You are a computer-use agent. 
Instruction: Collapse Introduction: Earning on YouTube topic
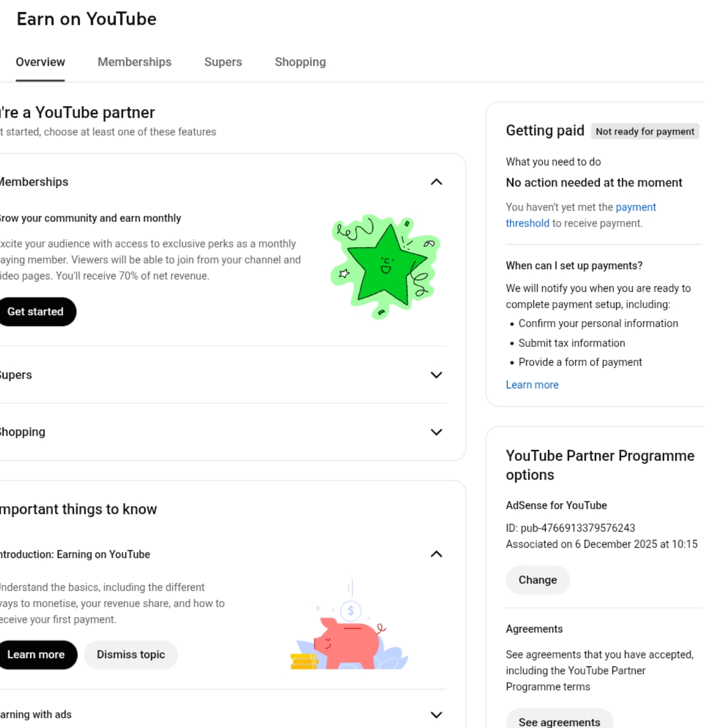coord(436,554)
